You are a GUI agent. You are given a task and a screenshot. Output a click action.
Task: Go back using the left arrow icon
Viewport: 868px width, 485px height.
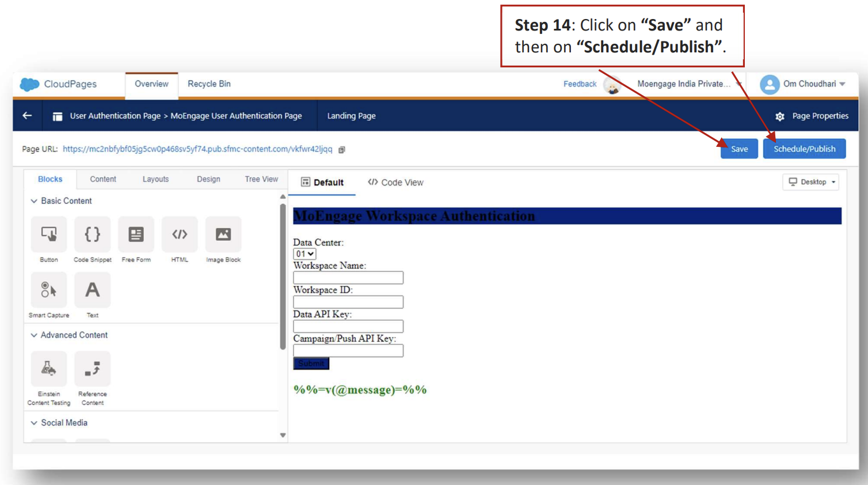[27, 116]
